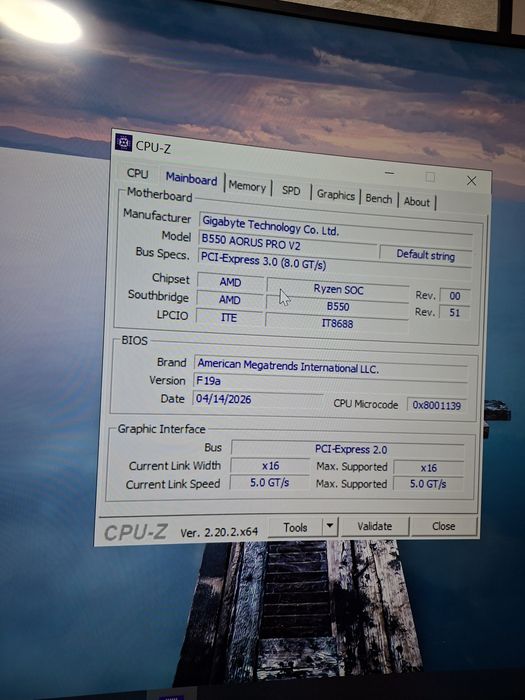Viewport: 525px width, 700px height.
Task: Click the Tools button
Action: coord(295,528)
